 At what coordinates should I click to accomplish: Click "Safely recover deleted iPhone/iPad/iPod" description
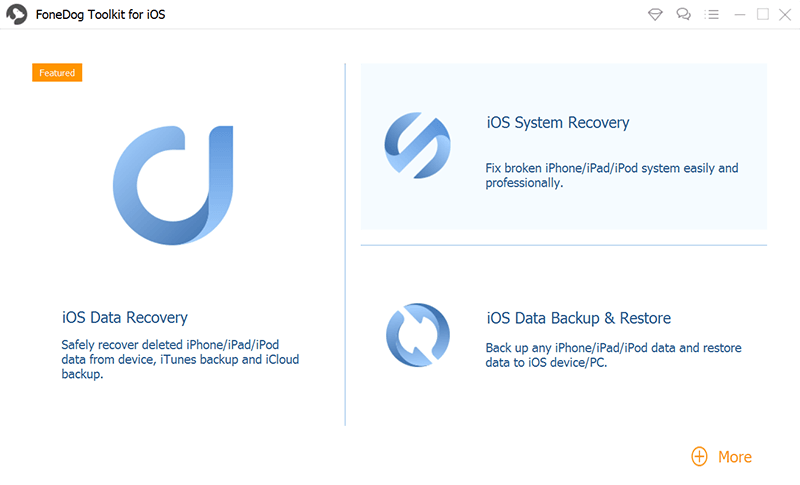coord(180,359)
